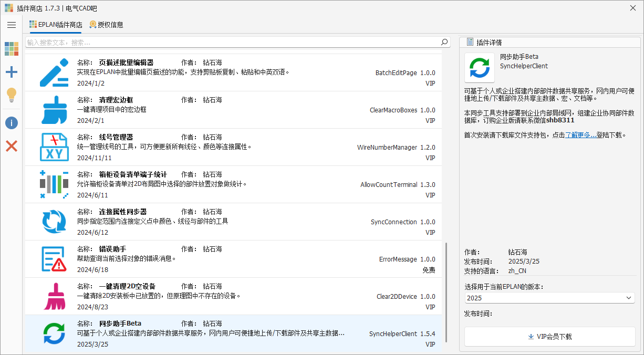Click the blue plus icon in sidebar
The width and height of the screenshot is (644, 355).
12,72
